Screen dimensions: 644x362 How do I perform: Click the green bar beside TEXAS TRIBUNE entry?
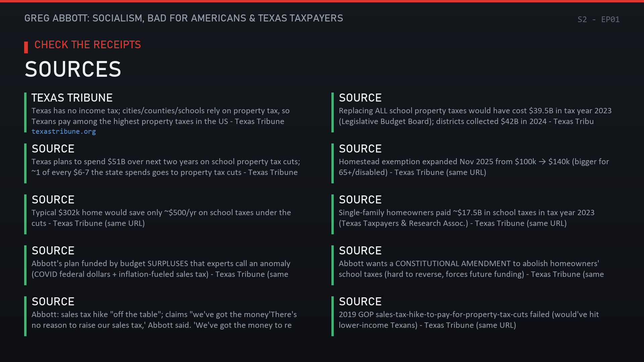pos(25,112)
